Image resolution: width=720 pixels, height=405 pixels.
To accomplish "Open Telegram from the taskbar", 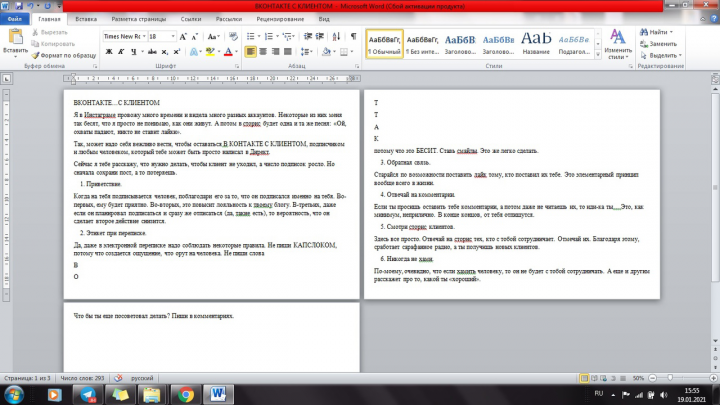I will coord(88,394).
